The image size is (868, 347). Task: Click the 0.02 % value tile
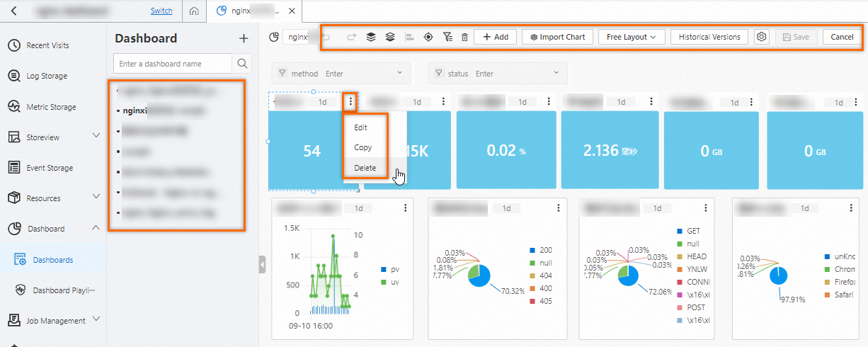[x=506, y=150]
